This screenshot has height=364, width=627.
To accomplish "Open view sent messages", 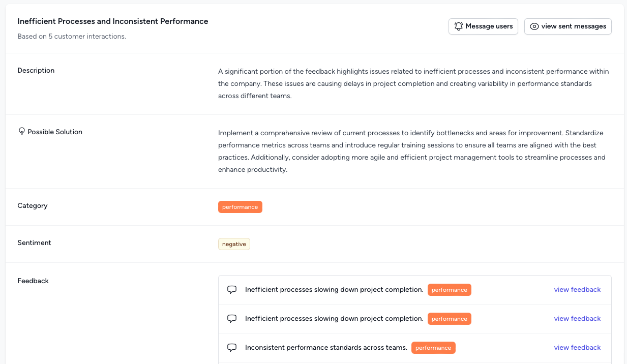I will [x=568, y=26].
